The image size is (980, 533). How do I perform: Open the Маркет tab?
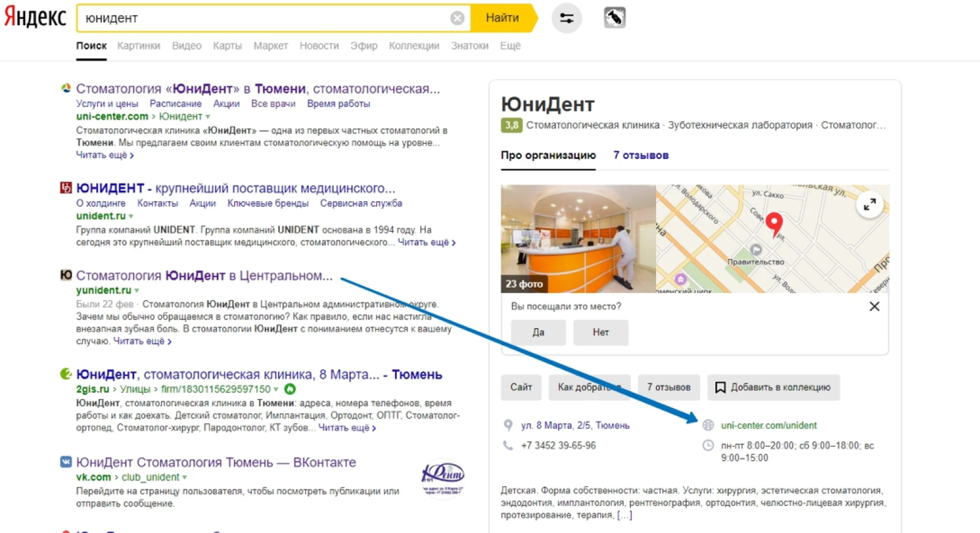pos(271,46)
